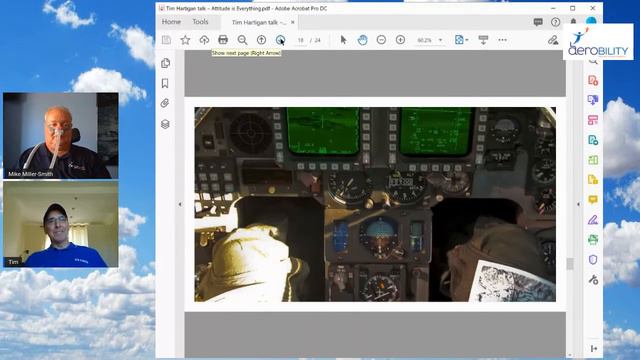Click the expand tools pane icon at bottom
Viewport: 640px width, 360px height.
(594, 349)
